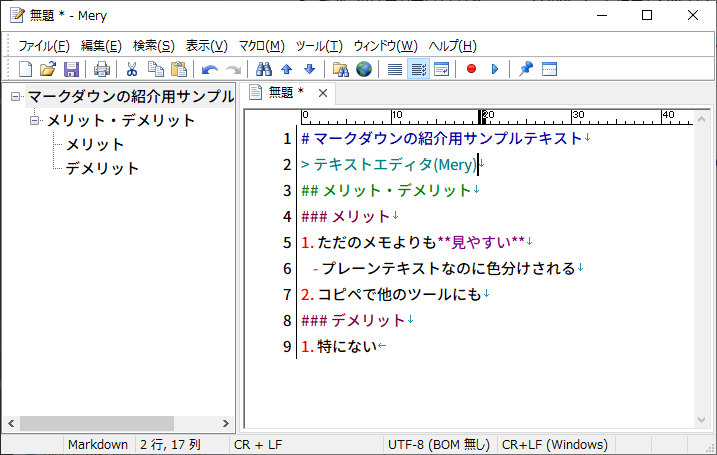Select デメリット in the outline tree

pos(102,168)
